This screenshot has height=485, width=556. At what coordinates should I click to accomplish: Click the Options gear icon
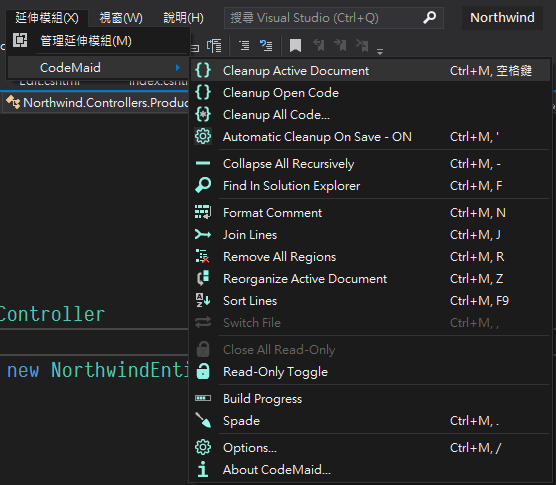[x=203, y=447]
